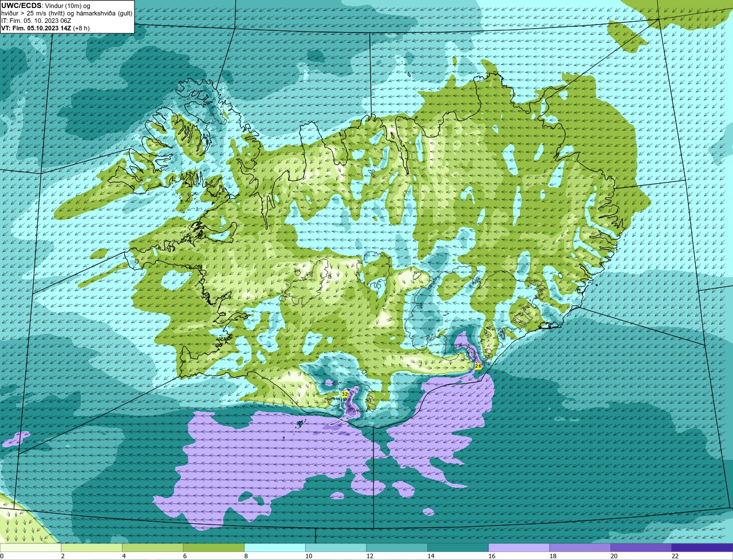Click the yellow gust label 32
Viewport: 733px width, 560px height.
345,395
